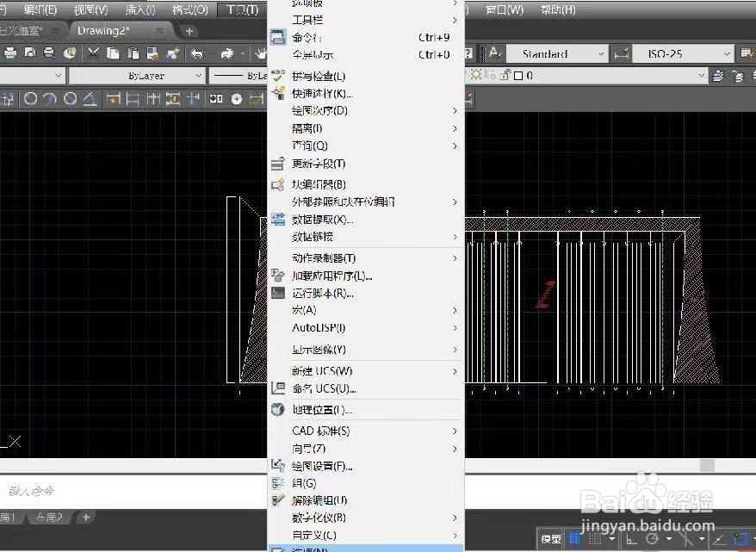Select the Plot icon
Image resolution: width=756 pixels, height=552 pixels.
coord(9,53)
